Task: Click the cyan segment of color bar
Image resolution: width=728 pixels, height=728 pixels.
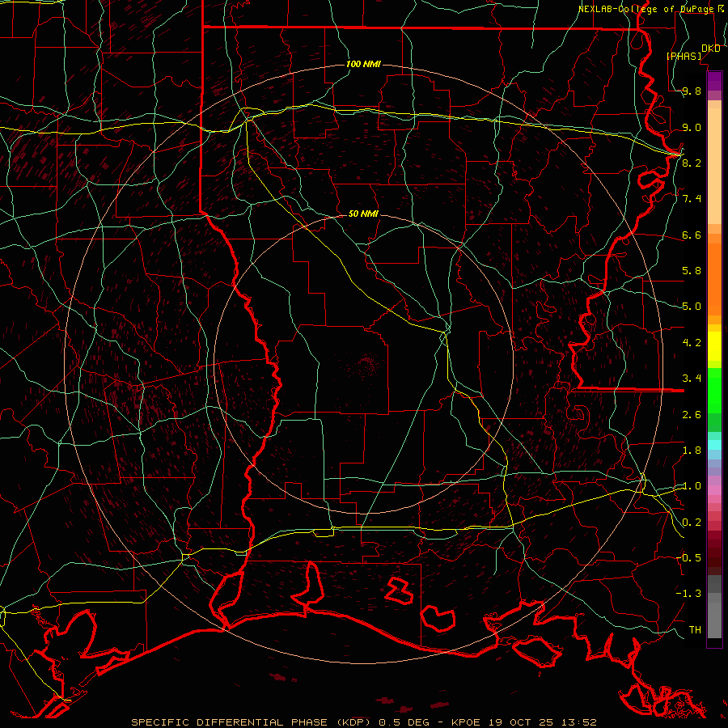Action: [714, 445]
